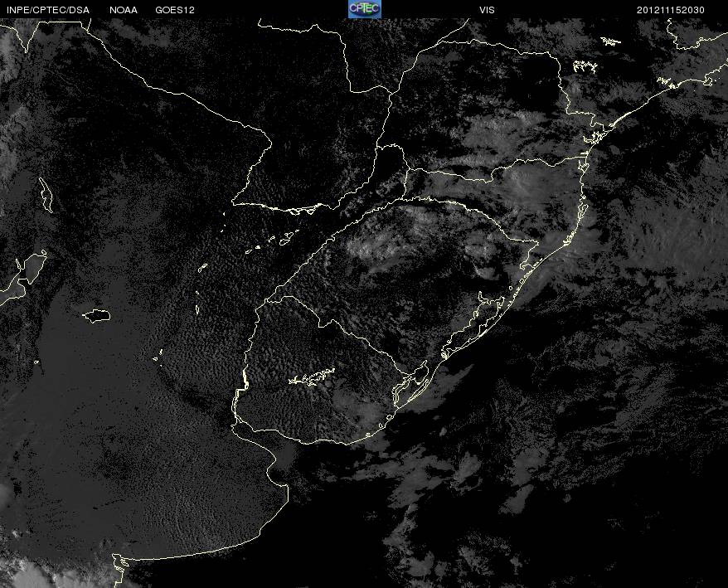The height and width of the screenshot is (588, 728).
Task: Click the NOAA label in header
Action: coord(124,10)
